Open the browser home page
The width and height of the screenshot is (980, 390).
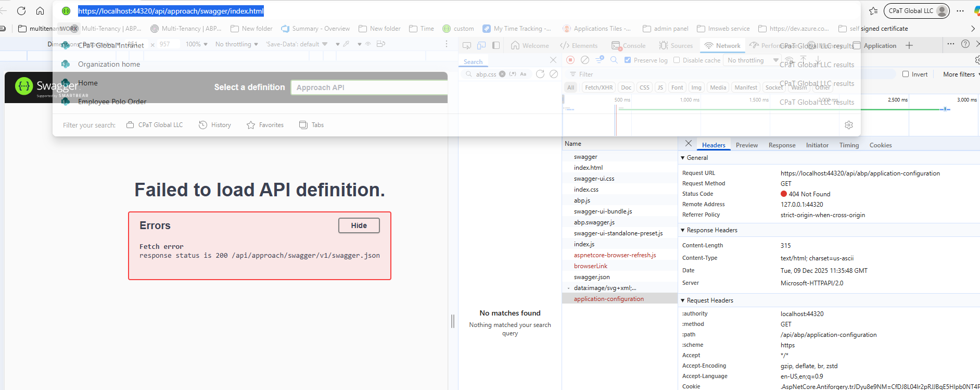(40, 11)
